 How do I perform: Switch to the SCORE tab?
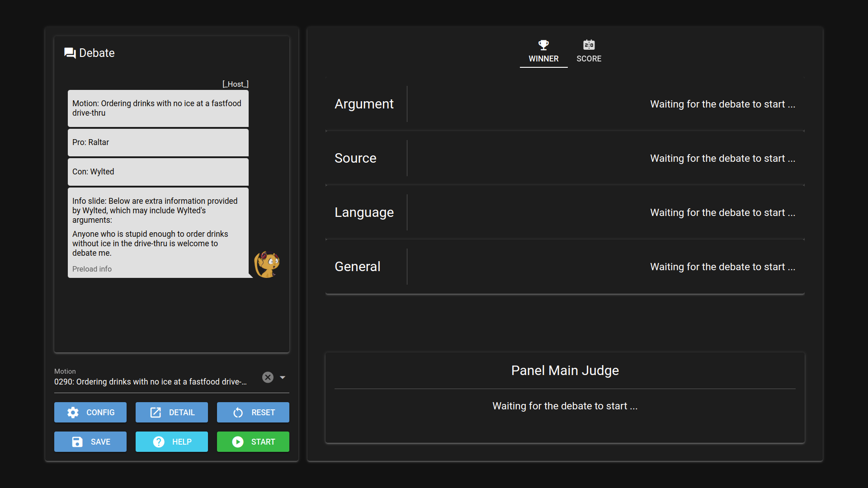click(589, 58)
